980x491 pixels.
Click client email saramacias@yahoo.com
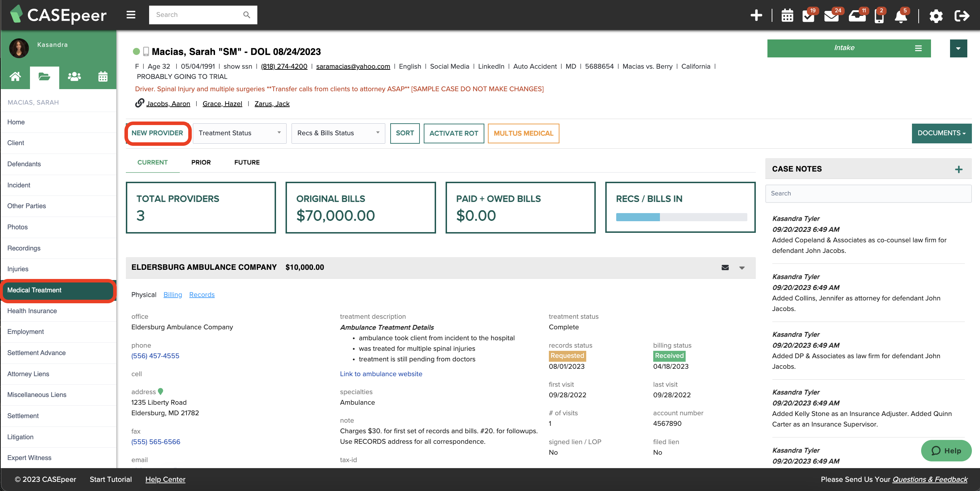click(x=353, y=66)
